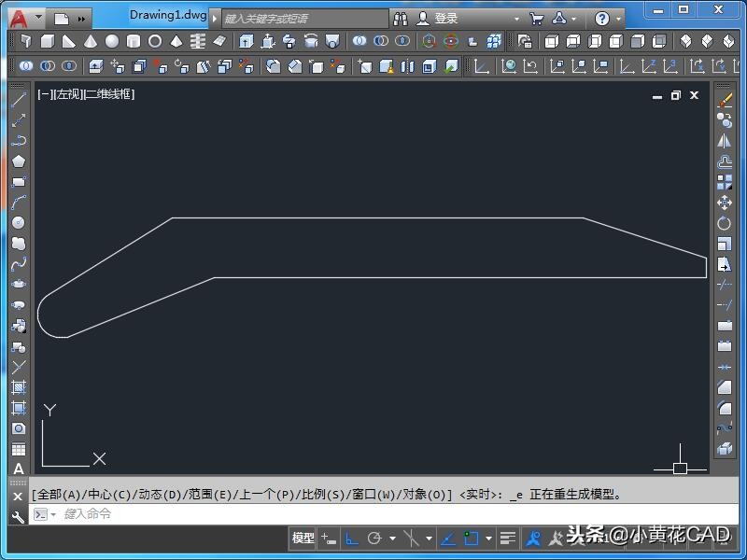Image resolution: width=747 pixels, height=560 pixels.
Task: Open the dropdown arrow next to 登录
Action: [x=517, y=19]
